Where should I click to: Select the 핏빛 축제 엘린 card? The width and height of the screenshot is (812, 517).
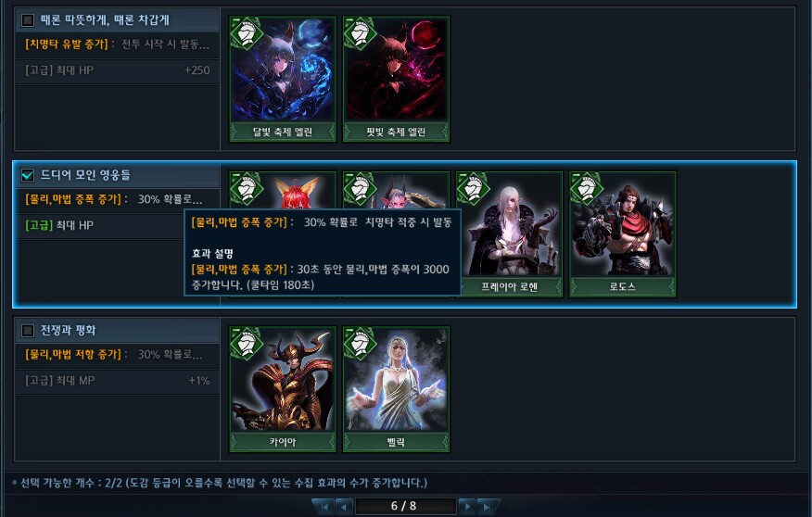(x=396, y=79)
